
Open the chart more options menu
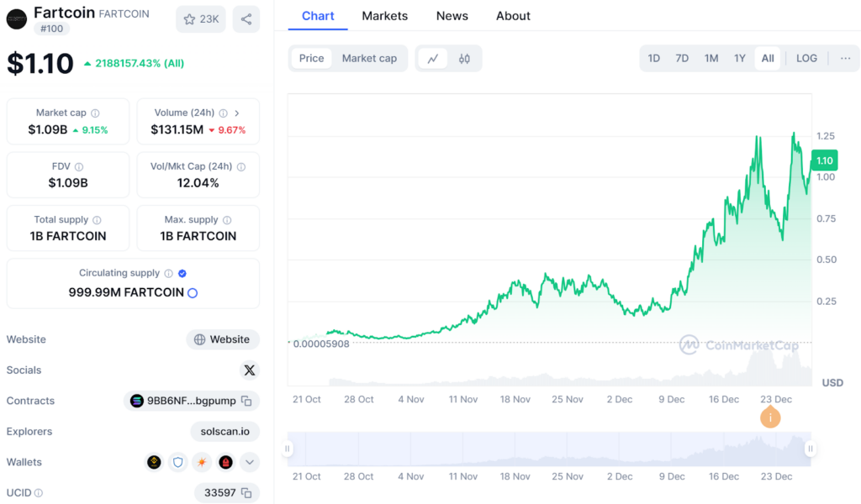click(845, 59)
